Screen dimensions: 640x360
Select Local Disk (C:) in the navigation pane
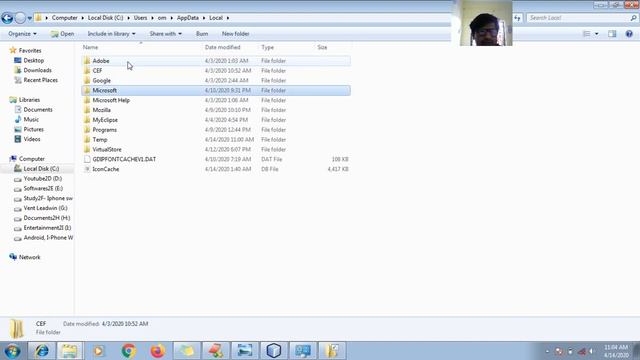click(x=41, y=169)
